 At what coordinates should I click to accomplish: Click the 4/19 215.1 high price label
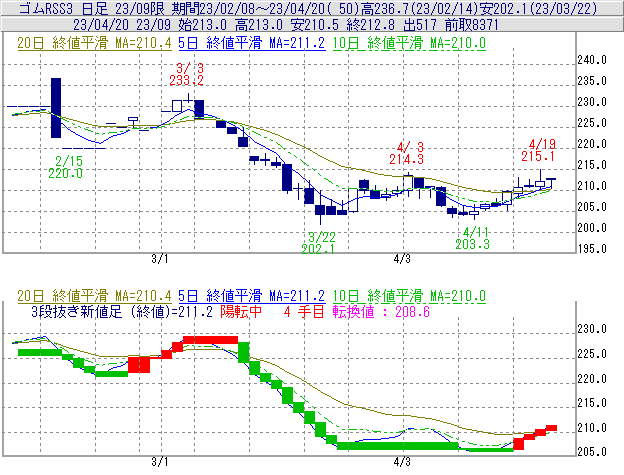click(x=538, y=150)
